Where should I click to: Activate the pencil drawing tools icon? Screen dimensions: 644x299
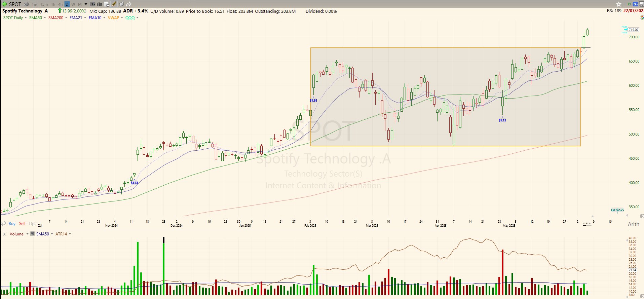(114, 4)
